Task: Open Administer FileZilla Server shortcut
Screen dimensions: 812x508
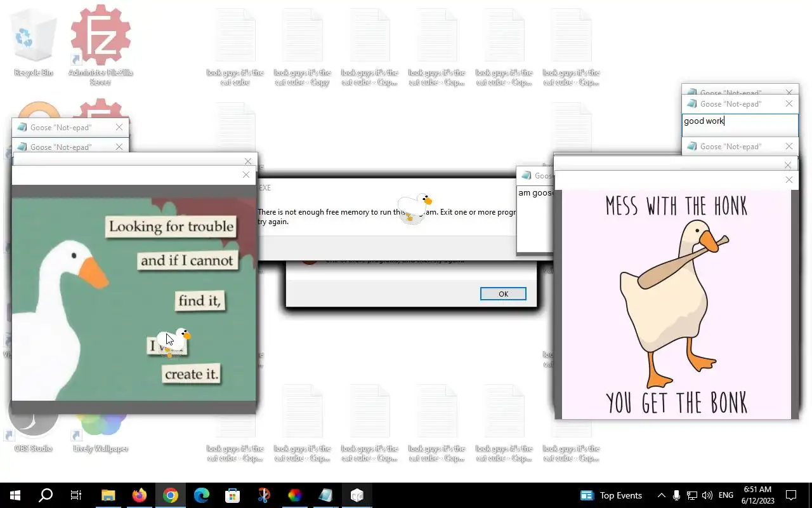Action: [100, 44]
